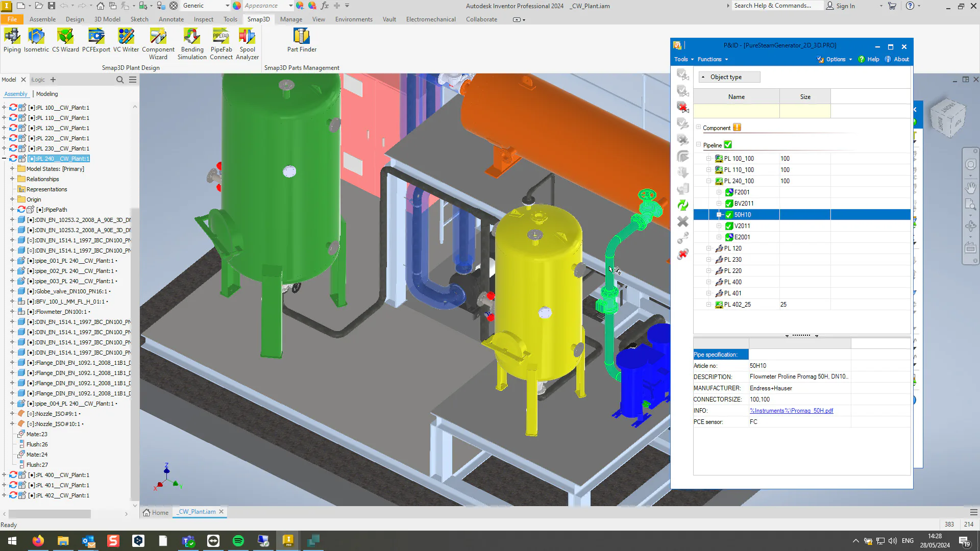Open the Functions menu in P&ID window
Image resolution: width=980 pixels, height=551 pixels.
(713, 59)
